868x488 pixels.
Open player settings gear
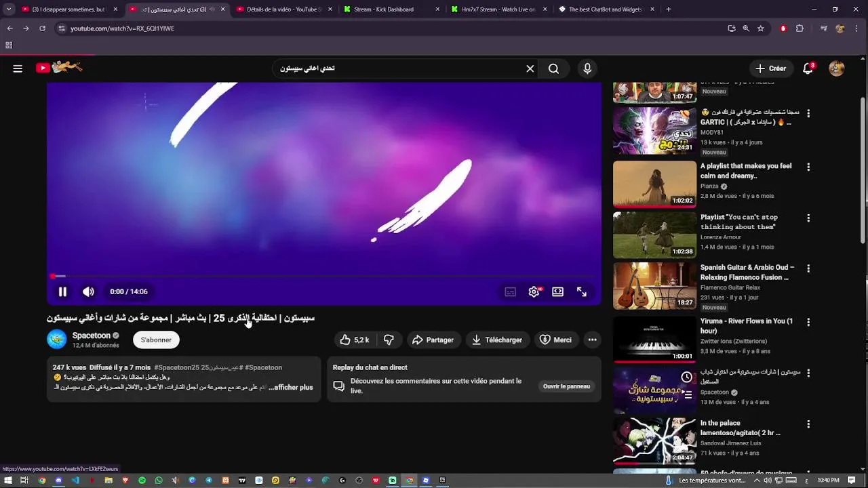534,291
